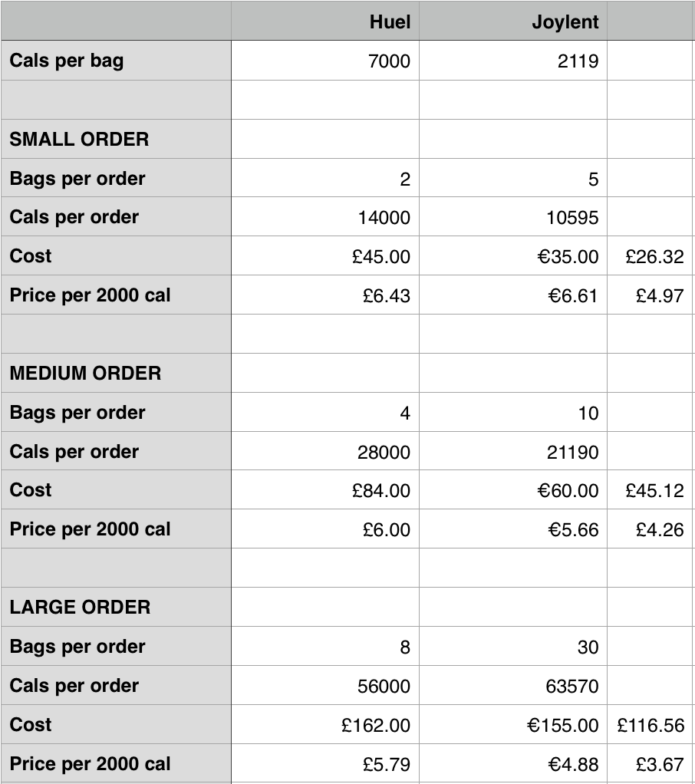Select the medium order cost £84.00 cell
The image size is (695, 784).
325,490
